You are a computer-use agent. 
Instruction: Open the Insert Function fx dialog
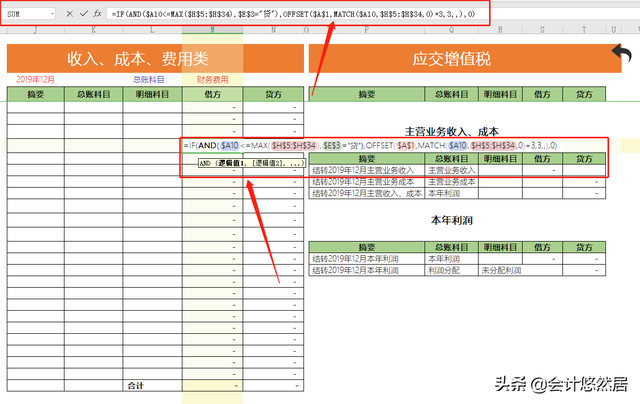[x=97, y=13]
